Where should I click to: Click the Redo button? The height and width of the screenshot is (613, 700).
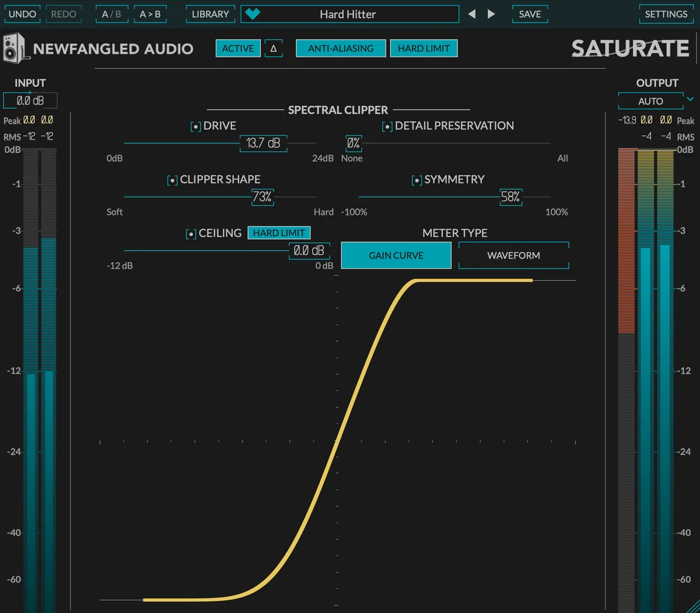pyautogui.click(x=64, y=14)
